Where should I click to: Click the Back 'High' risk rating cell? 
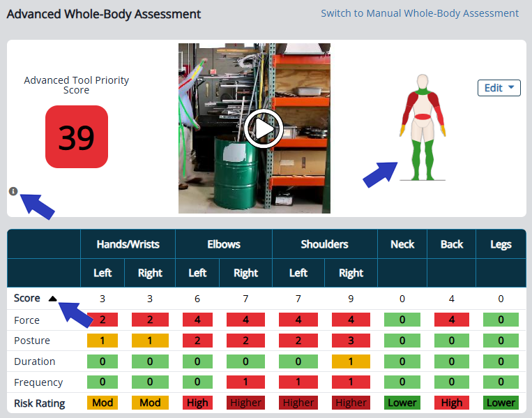pos(452,403)
